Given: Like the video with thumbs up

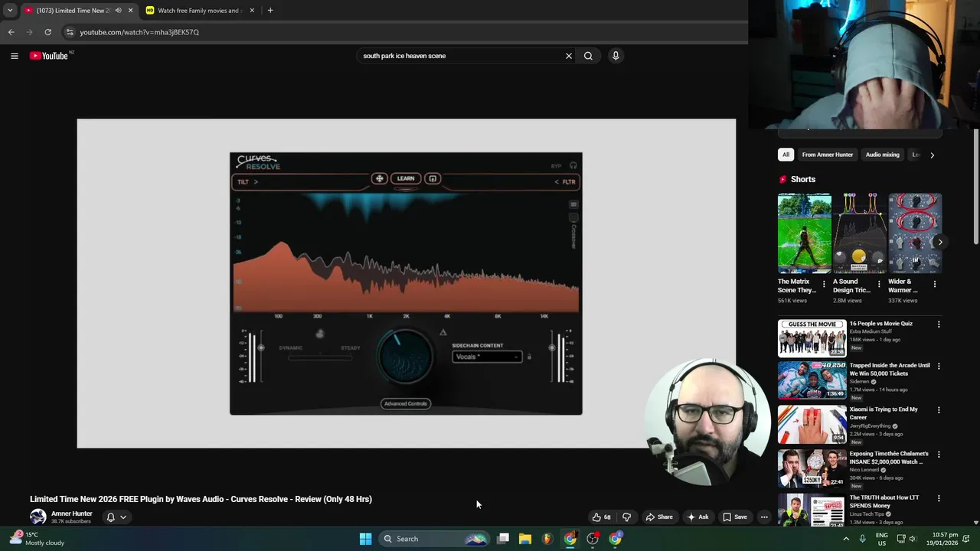Looking at the screenshot, I should tap(602, 517).
